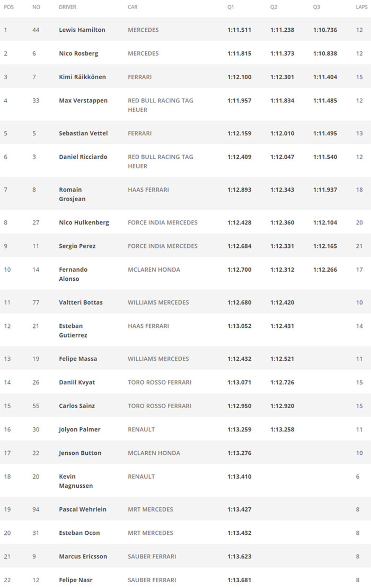The width and height of the screenshot is (371, 588).
Task: Click Jolyon Palmer's Q2 time 1:13.258
Action: 282,429
